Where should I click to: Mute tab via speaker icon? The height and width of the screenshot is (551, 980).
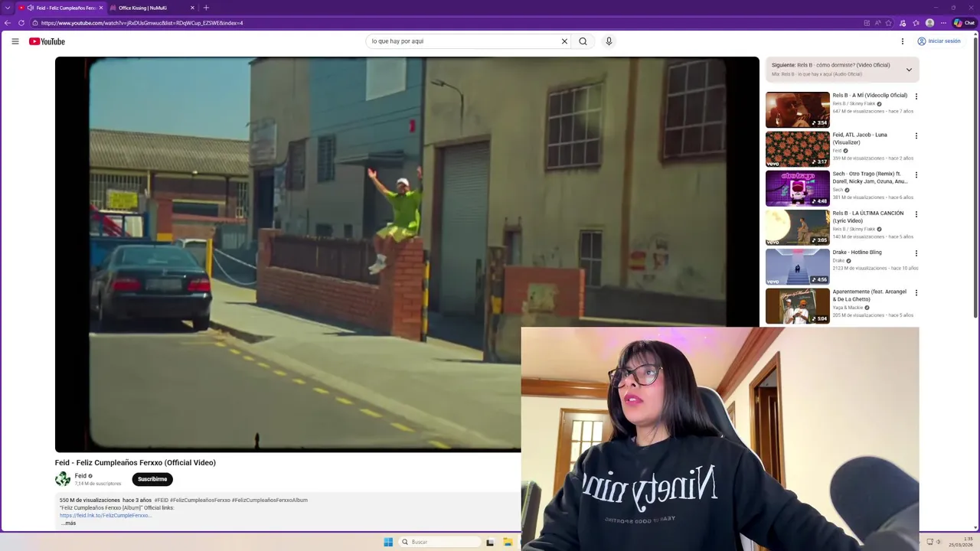point(31,8)
